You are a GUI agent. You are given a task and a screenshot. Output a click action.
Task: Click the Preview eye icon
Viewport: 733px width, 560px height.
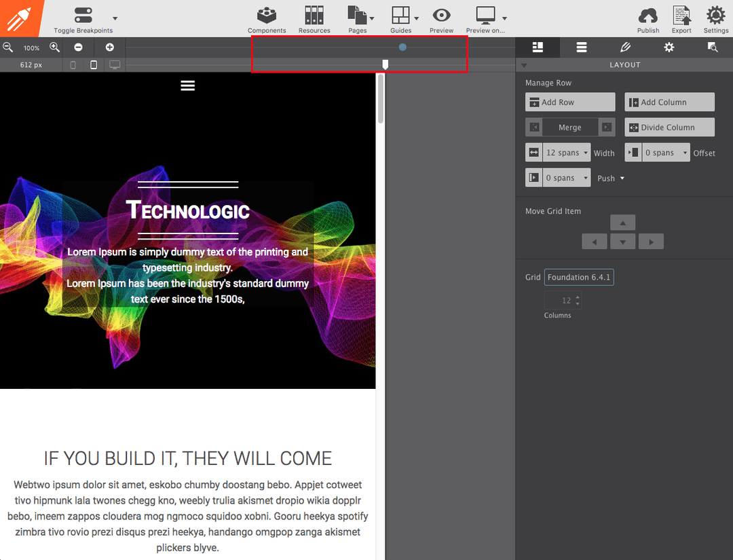(x=441, y=16)
